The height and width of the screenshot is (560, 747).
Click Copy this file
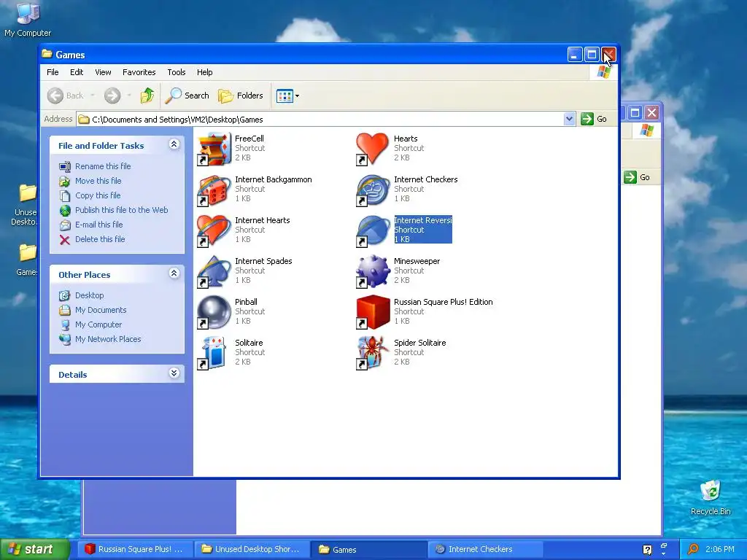click(98, 195)
